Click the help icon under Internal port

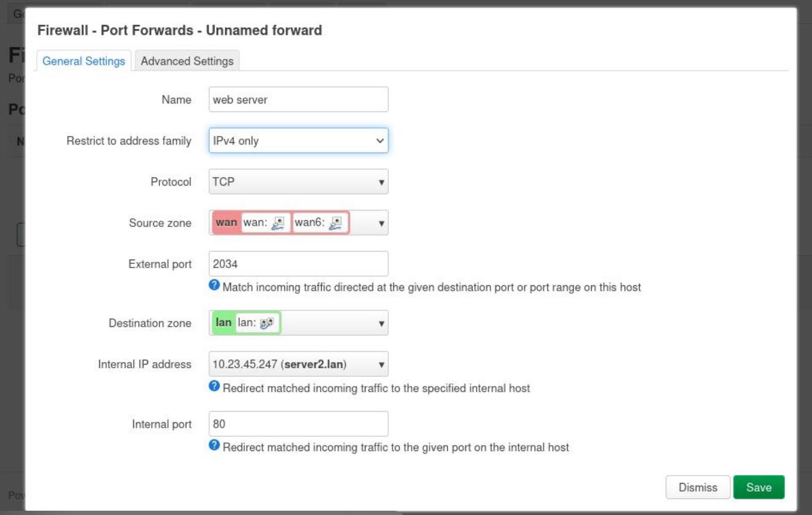(214, 445)
